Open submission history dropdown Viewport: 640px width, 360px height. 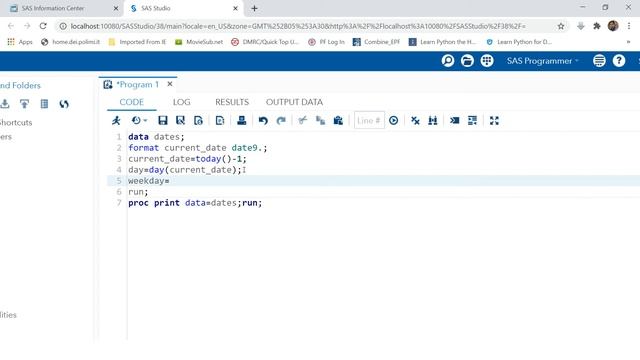click(x=139, y=120)
